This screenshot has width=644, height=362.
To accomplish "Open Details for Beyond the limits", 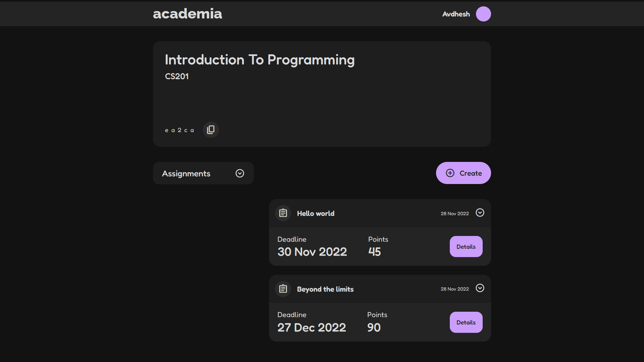I will click(x=466, y=322).
